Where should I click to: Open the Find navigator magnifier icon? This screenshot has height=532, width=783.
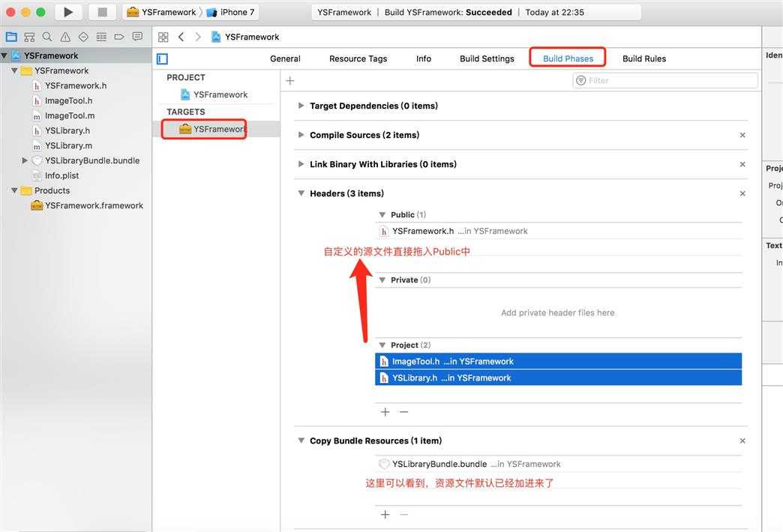click(x=47, y=37)
